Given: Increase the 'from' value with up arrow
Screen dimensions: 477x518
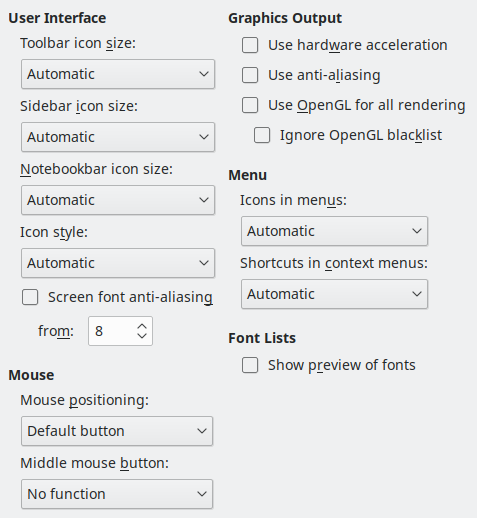Looking at the screenshot, I should click(x=142, y=327).
